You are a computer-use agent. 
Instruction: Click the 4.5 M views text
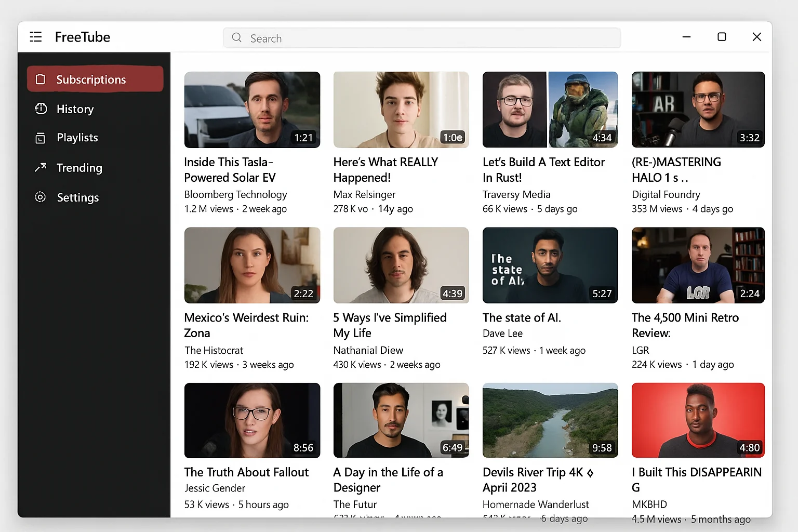tap(657, 519)
